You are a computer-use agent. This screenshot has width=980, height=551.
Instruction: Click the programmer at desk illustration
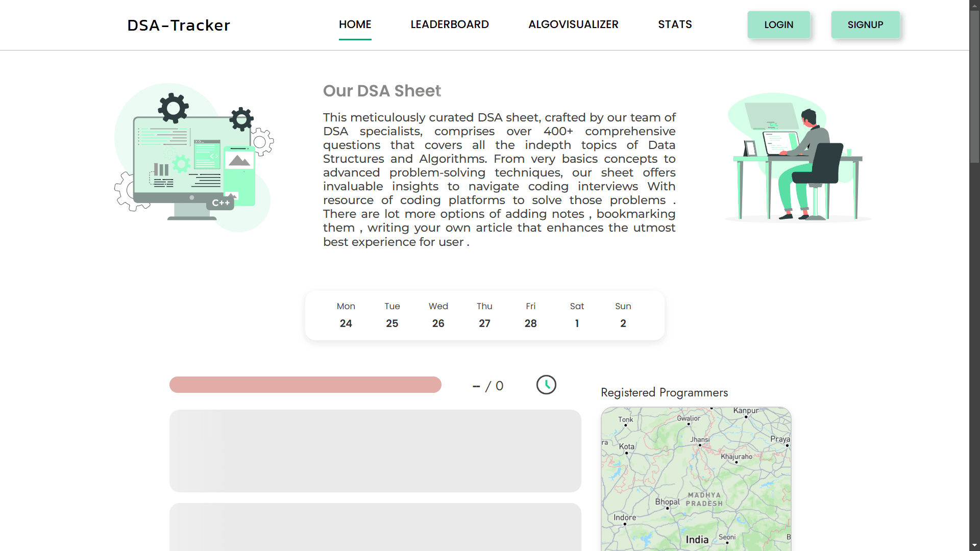point(798,157)
